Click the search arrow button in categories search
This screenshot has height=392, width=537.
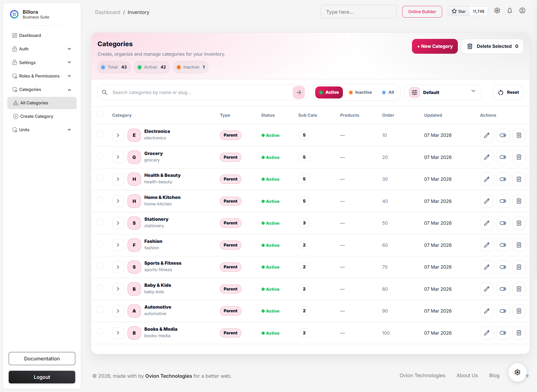299,92
